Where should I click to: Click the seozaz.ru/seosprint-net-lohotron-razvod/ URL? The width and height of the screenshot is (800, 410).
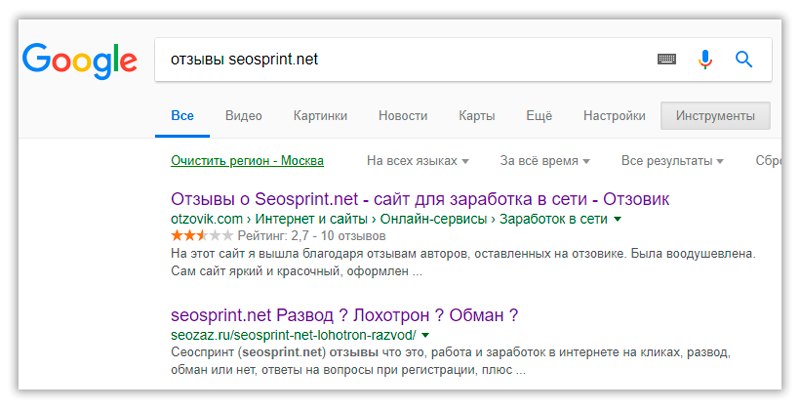(x=293, y=335)
